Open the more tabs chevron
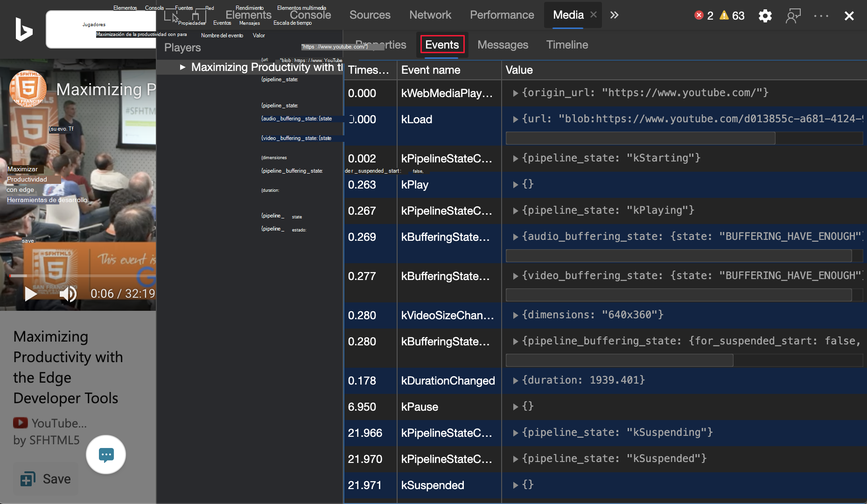 [x=615, y=15]
